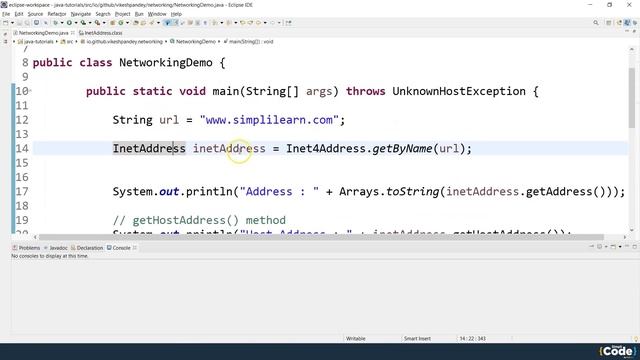Open the Window menu
The image size is (640, 360).
click(x=157, y=14)
